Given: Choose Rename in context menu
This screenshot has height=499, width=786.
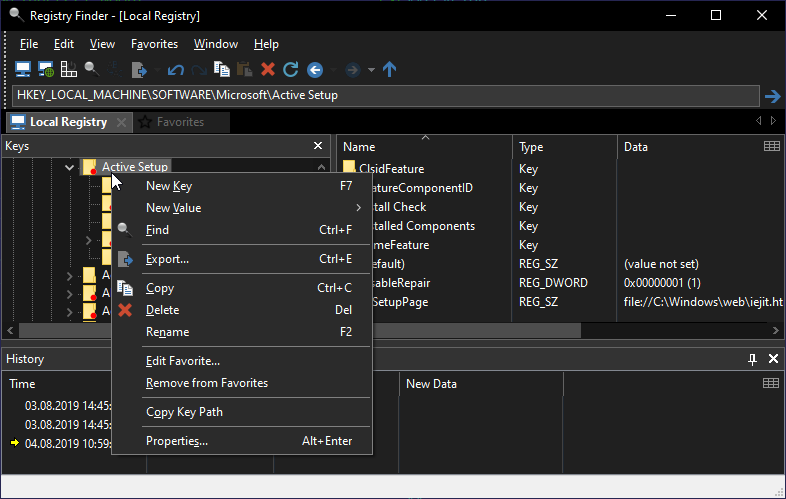Looking at the screenshot, I should click(242, 332).
